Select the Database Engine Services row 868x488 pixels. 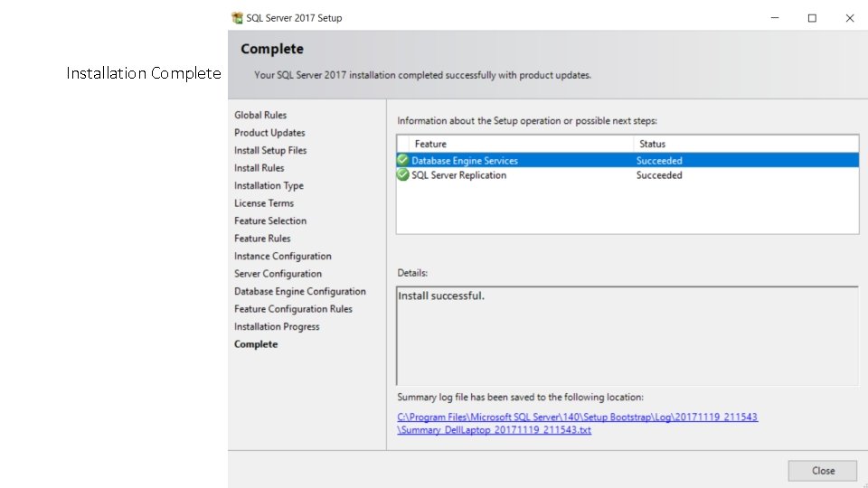(x=627, y=161)
